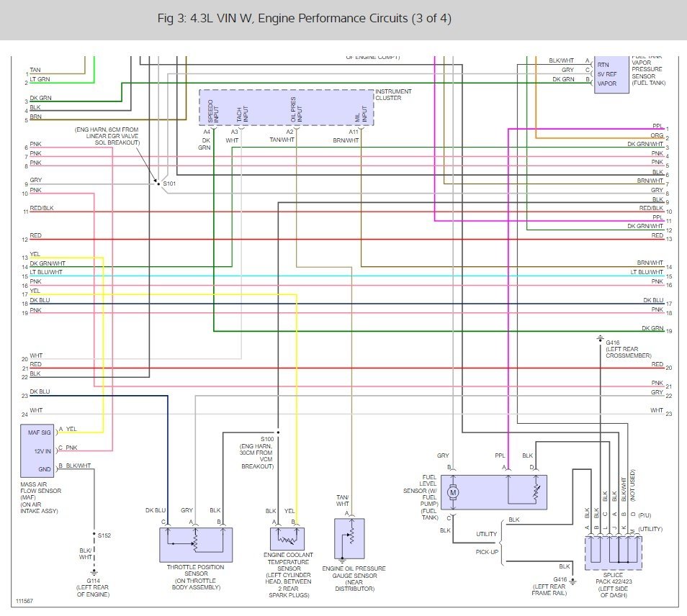
Task: Click the G114 ground symbol
Action: (x=94, y=572)
